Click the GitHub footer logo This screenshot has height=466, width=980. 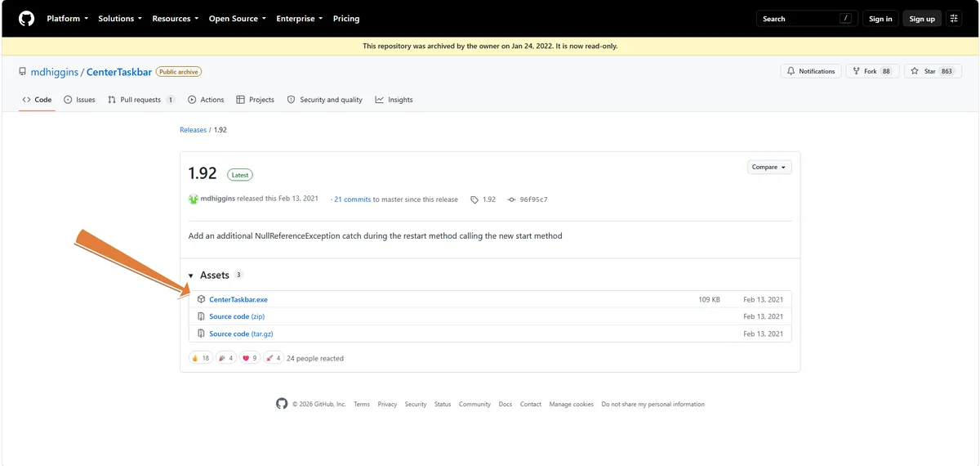coord(282,404)
